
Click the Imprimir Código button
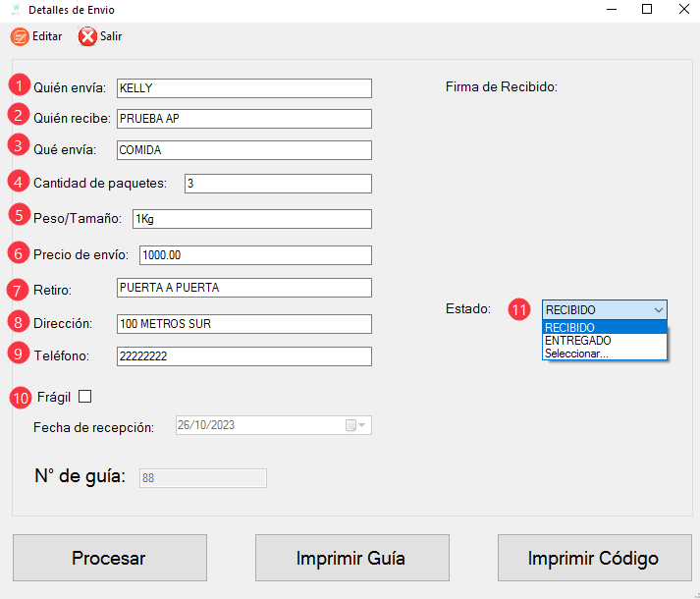coord(595,558)
